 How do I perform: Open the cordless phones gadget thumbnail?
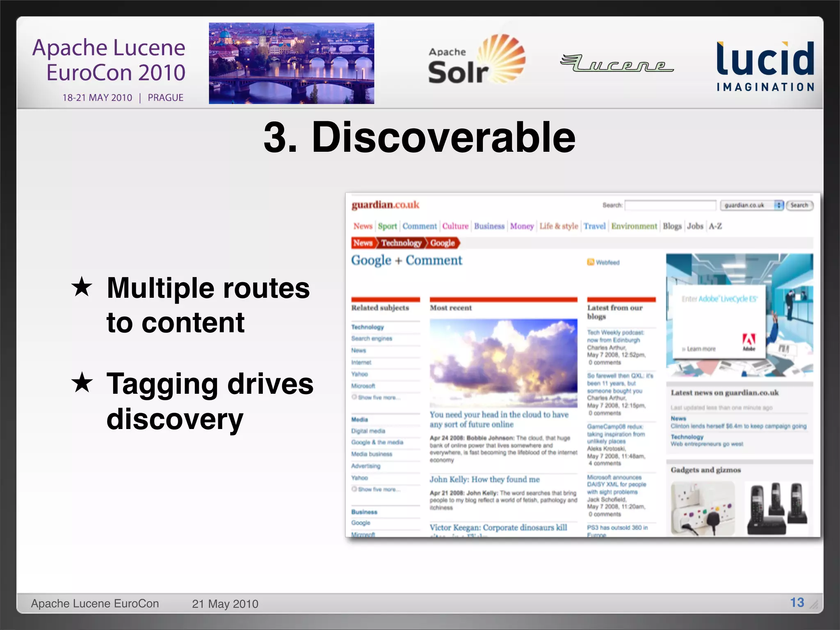tap(777, 509)
